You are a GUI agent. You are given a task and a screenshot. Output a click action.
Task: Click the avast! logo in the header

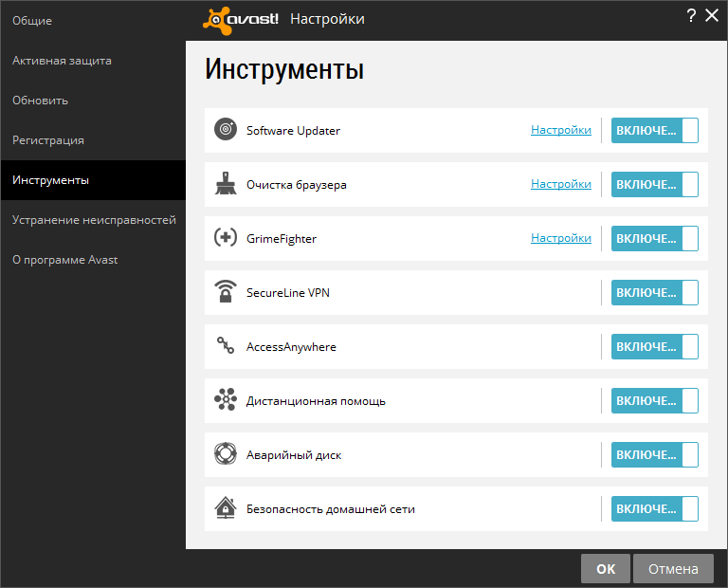click(241, 20)
